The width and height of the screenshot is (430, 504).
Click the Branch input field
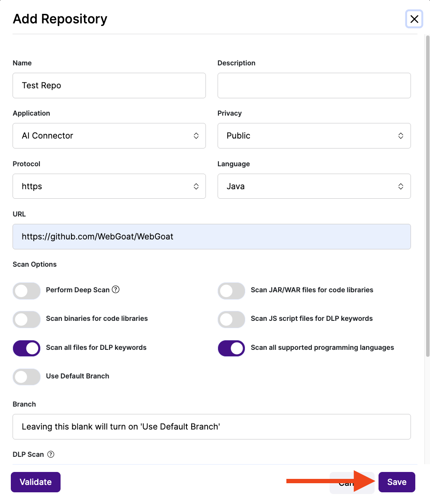click(212, 426)
